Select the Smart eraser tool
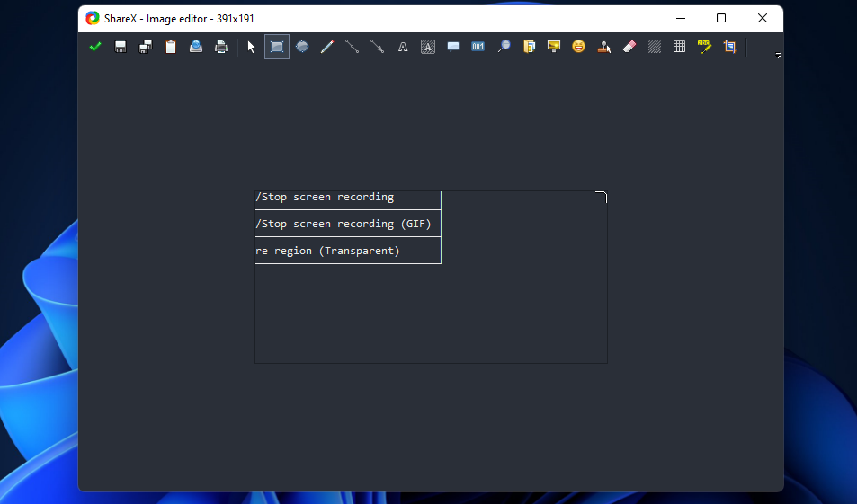Image resolution: width=857 pixels, height=504 pixels. coord(629,47)
